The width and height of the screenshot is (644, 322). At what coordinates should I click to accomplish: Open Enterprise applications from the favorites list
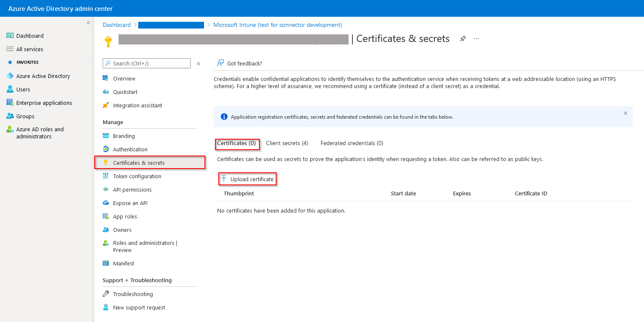click(x=43, y=103)
